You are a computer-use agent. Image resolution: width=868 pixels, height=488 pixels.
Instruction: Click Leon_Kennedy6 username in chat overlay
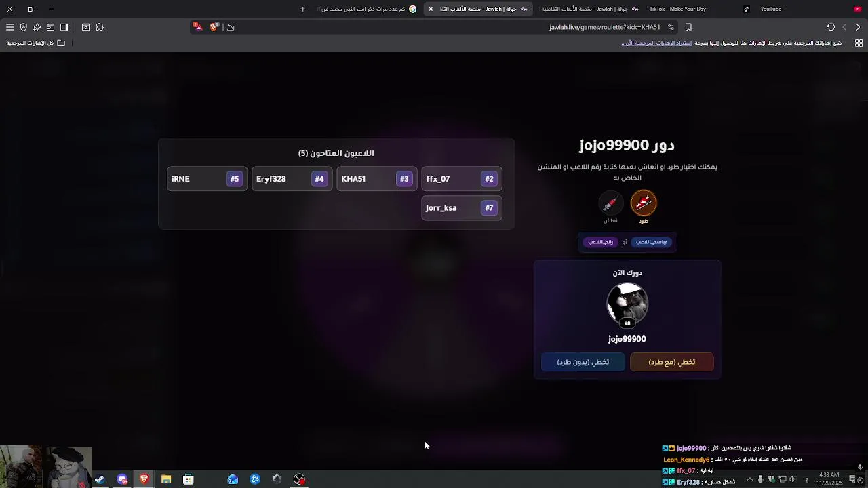(686, 460)
